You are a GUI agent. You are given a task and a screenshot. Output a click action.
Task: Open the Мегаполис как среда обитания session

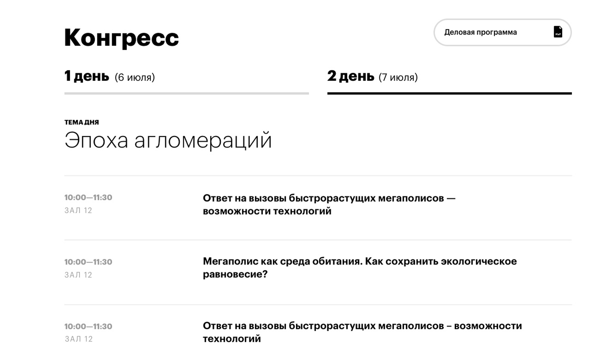pyautogui.click(x=360, y=268)
